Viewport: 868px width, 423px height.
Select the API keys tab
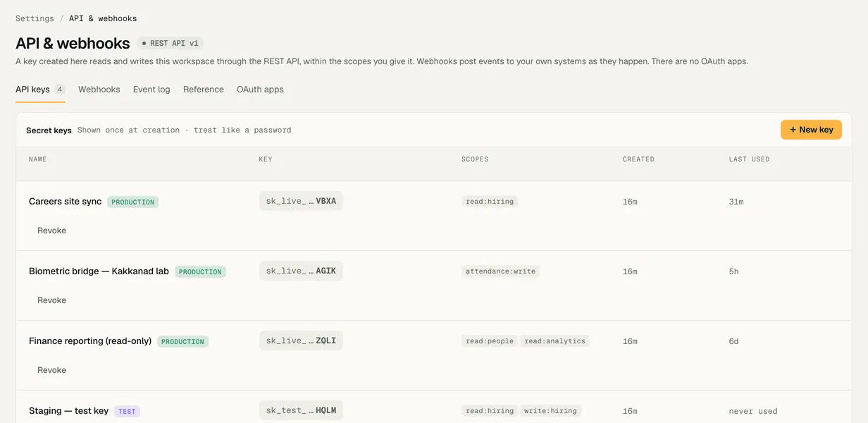coord(40,90)
